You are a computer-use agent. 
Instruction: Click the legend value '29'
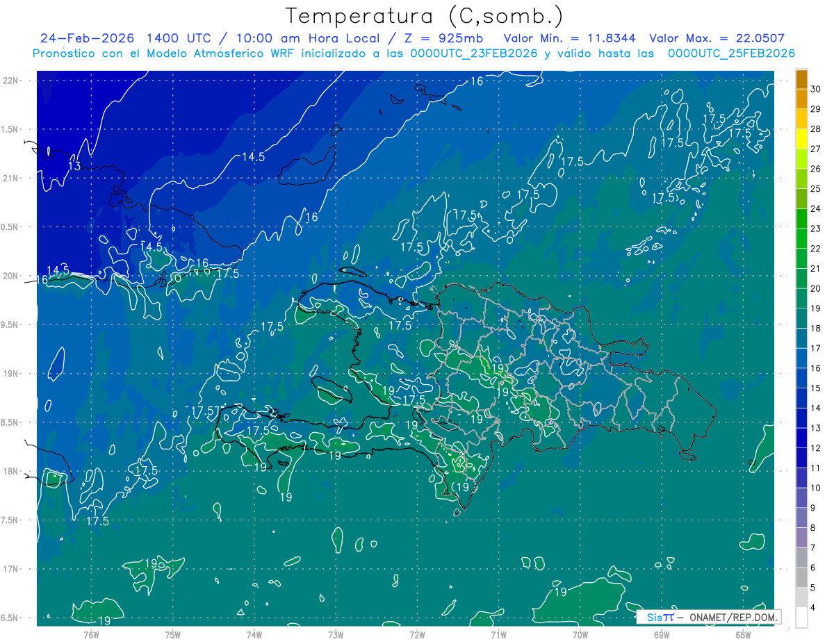[x=816, y=109]
